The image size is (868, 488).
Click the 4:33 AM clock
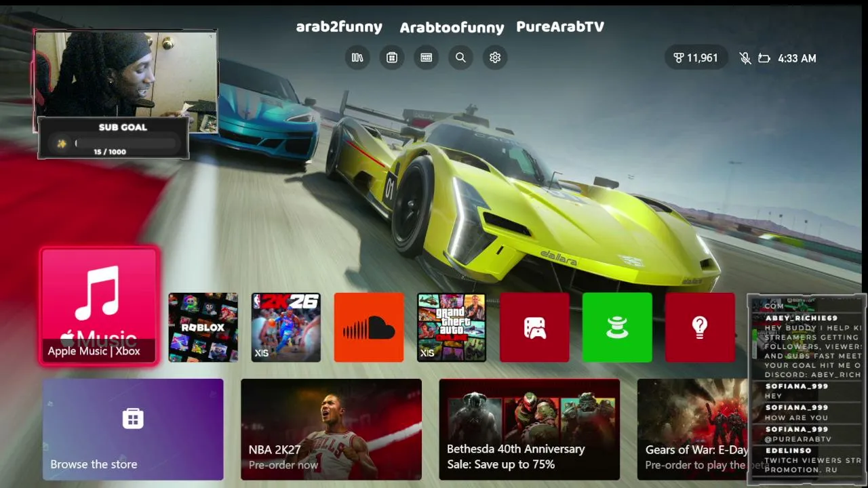point(797,58)
